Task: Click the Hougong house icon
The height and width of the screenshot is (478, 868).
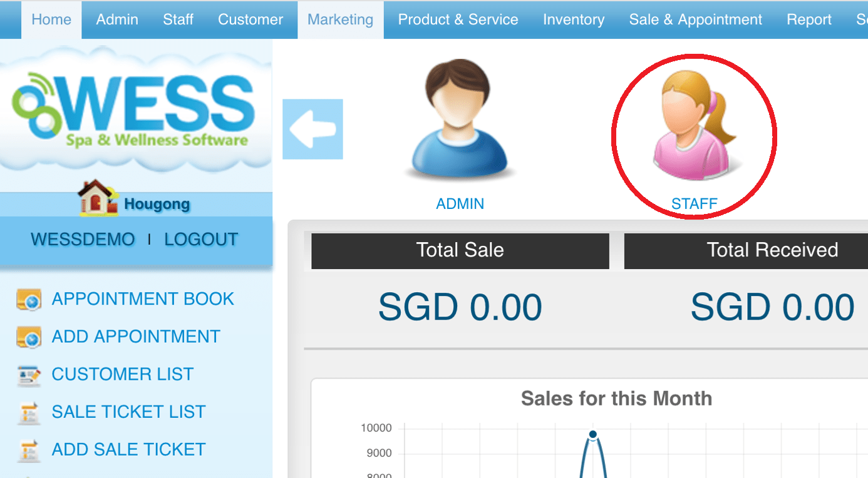Action: click(x=98, y=198)
